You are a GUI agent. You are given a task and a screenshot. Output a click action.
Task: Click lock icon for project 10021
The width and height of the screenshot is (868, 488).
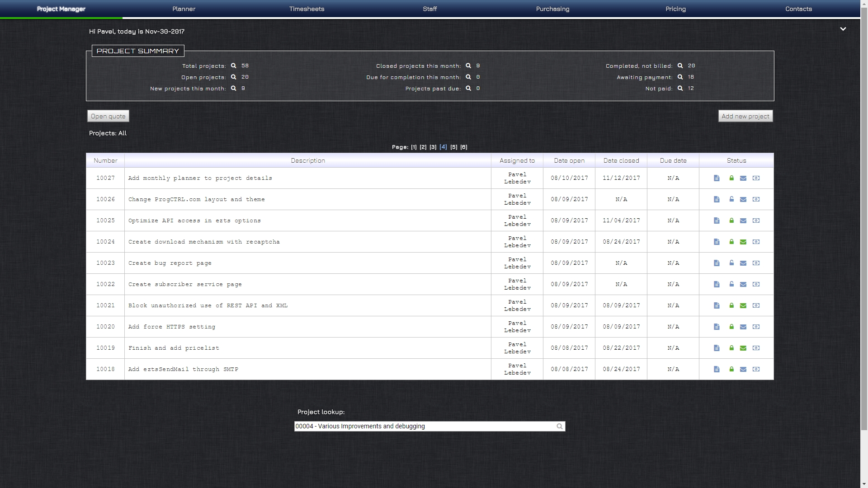pos(731,305)
